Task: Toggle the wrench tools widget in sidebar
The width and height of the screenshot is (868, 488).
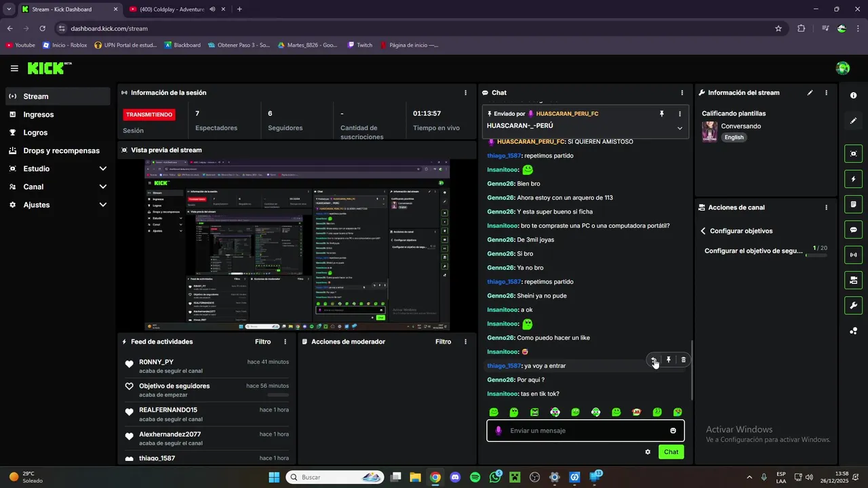Action: coord(853,305)
